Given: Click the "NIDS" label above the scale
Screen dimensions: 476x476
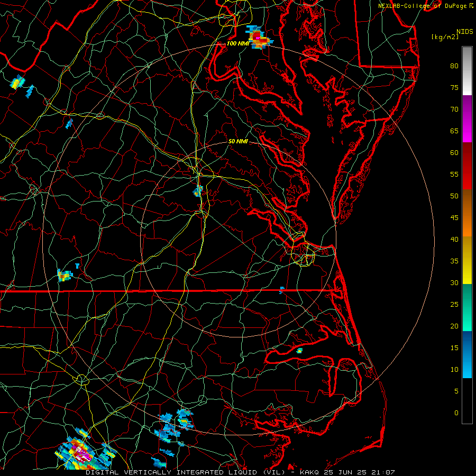Looking at the screenshot, I should pyautogui.click(x=465, y=32).
